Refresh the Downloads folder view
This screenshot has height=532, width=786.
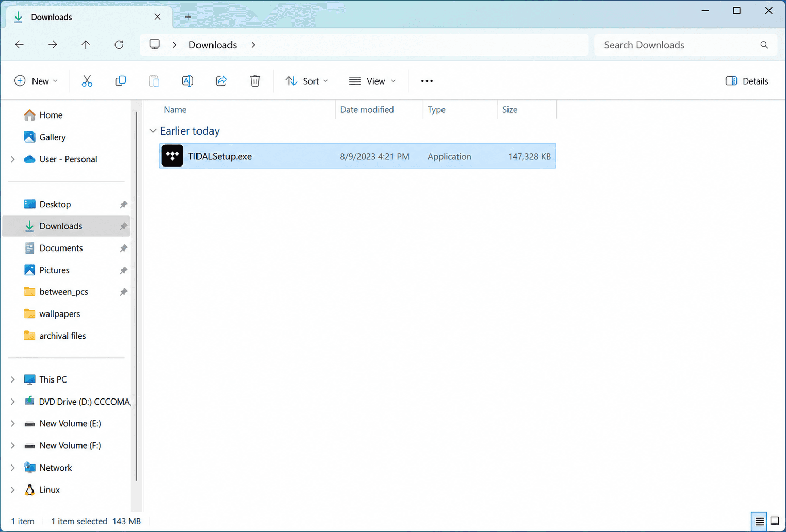coord(119,45)
